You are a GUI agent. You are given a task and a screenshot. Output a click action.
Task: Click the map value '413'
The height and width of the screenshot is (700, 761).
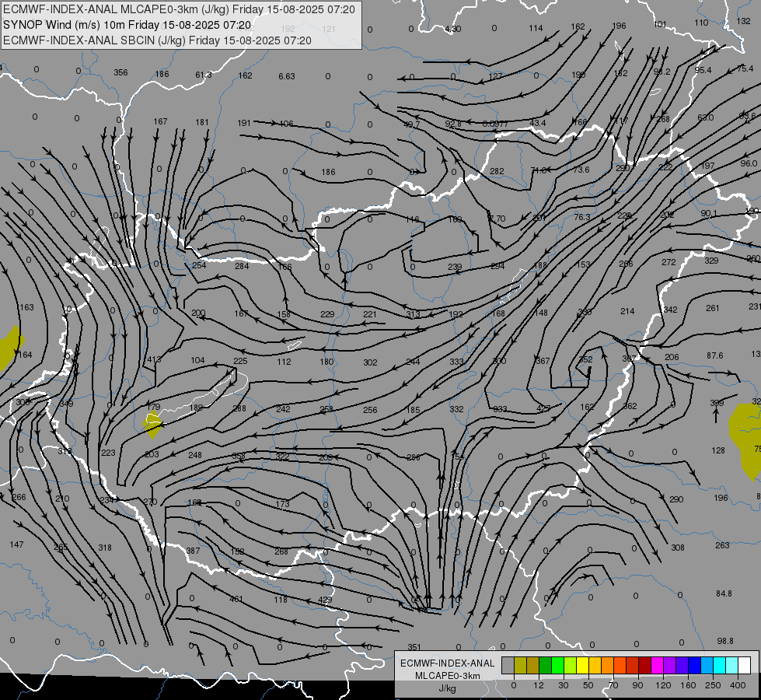(154, 359)
